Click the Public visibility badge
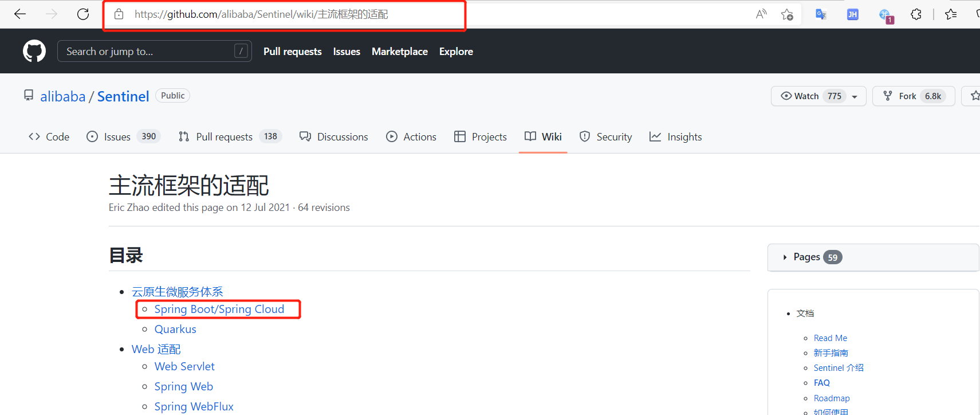The width and height of the screenshot is (980, 415). (x=172, y=96)
